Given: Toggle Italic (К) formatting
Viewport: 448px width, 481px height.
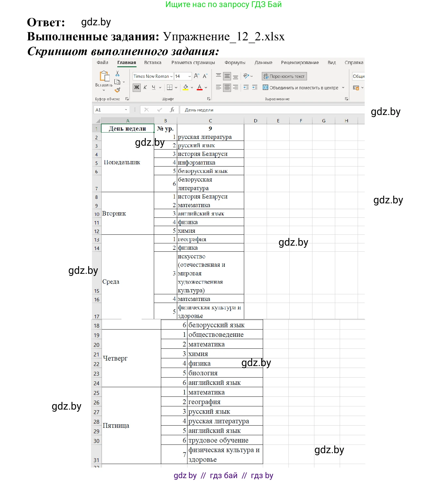Looking at the screenshot, I should [145, 87].
